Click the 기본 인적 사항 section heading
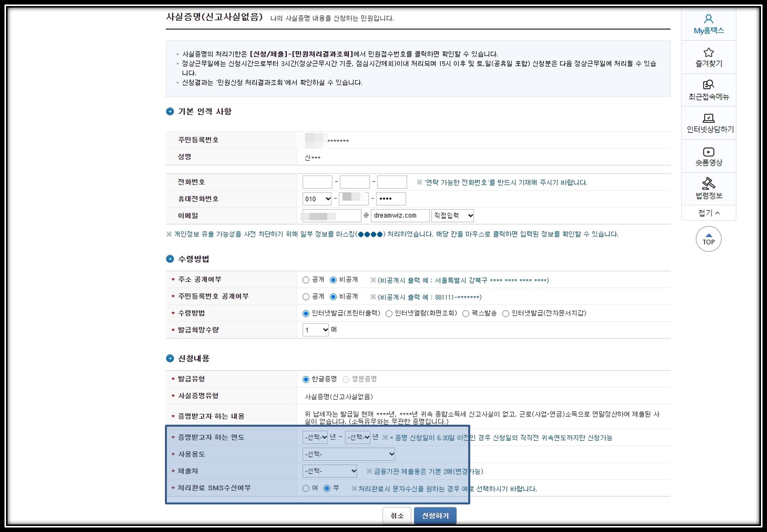The width and height of the screenshot is (767, 532). coord(205,111)
